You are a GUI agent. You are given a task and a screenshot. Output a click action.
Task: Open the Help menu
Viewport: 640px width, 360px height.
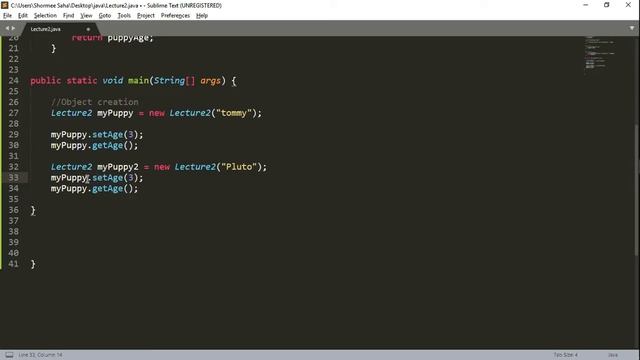202,16
